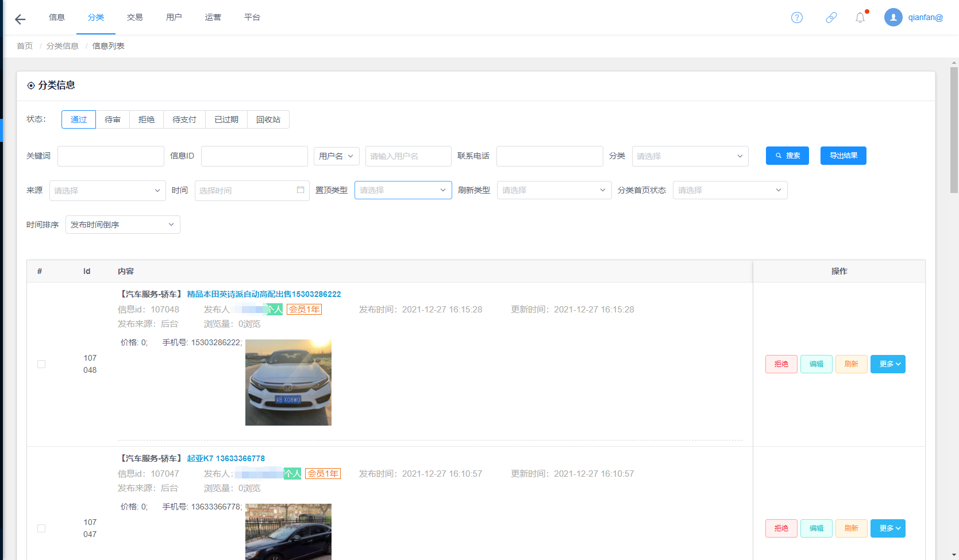Click the back arrow icon
Image resolution: width=959 pixels, height=560 pixels.
pyautogui.click(x=20, y=19)
